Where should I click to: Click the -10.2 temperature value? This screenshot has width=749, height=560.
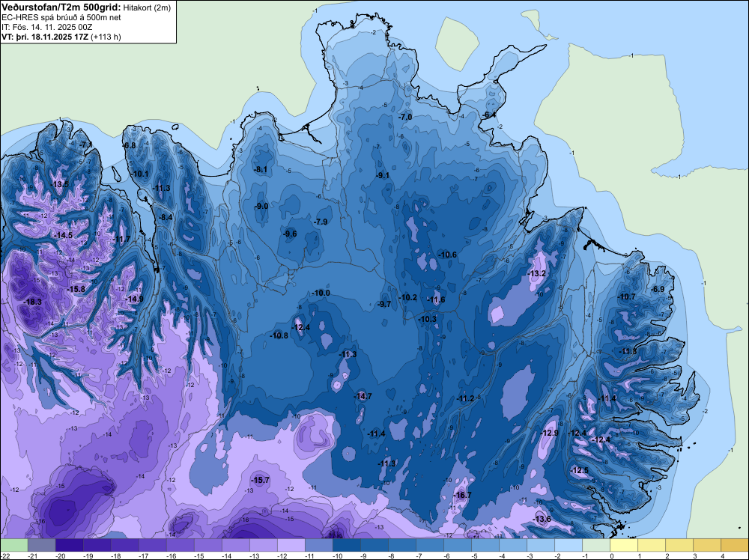407,297
